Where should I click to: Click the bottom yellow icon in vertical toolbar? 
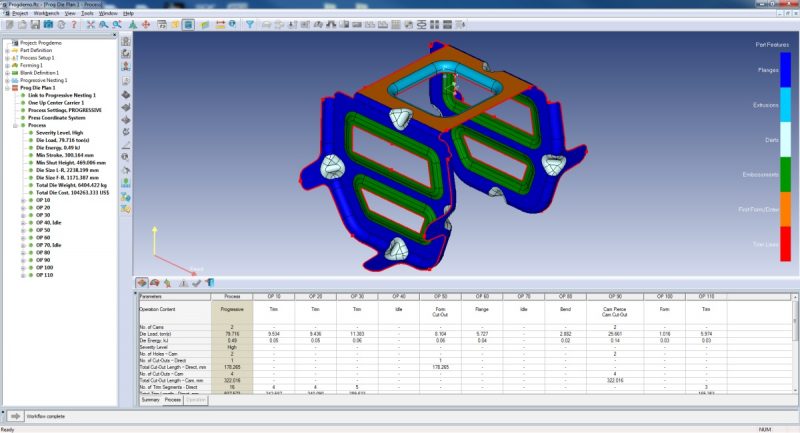click(x=126, y=209)
